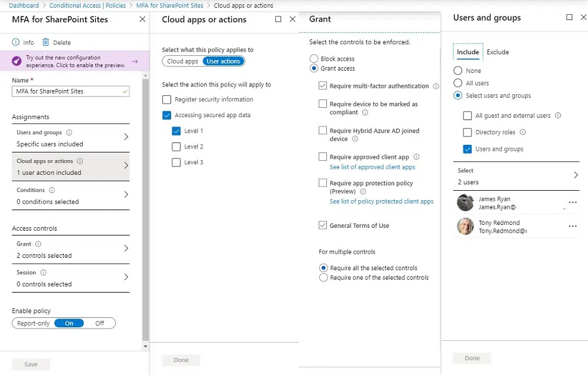Select Require one of the selected controls
This screenshot has height=375, width=588.
[x=323, y=277]
